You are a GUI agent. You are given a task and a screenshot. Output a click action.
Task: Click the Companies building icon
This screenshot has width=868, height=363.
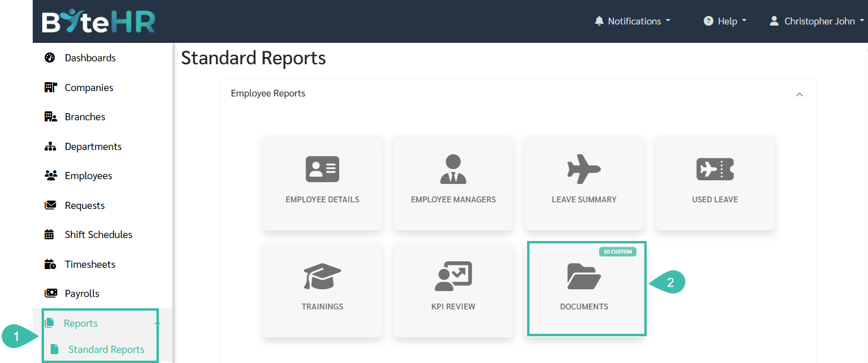pyautogui.click(x=50, y=87)
